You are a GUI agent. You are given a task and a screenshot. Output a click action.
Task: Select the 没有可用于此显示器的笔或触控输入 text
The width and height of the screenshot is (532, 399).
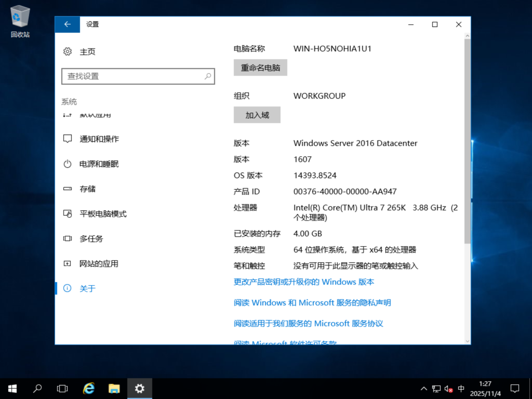356,266
